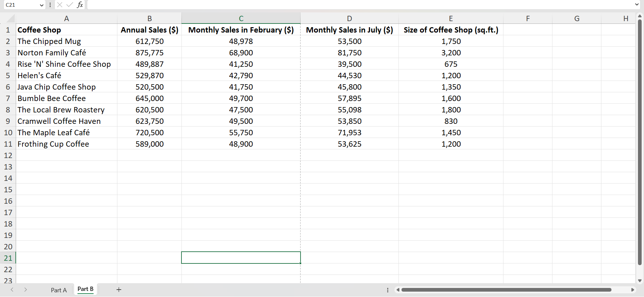The image size is (644, 297).
Task: Select row 1 header
Action: pos(8,30)
